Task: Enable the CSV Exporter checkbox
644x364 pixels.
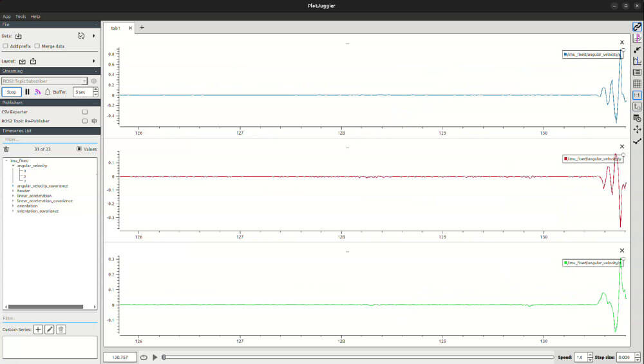Action: (x=84, y=112)
